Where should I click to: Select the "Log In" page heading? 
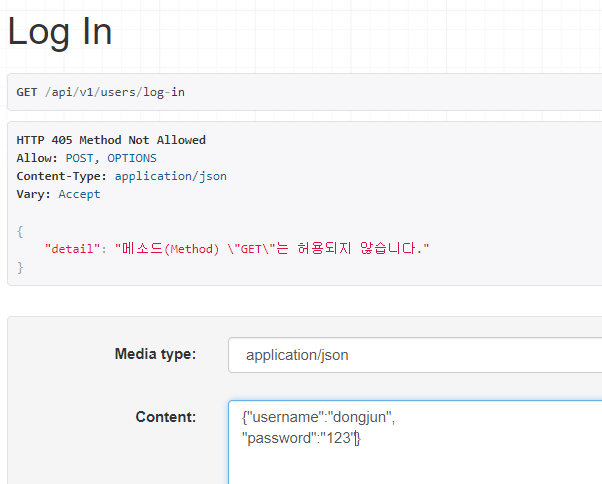(60, 32)
